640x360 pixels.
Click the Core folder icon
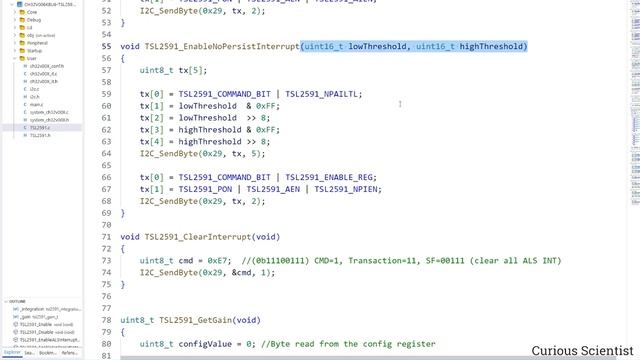pyautogui.click(x=22, y=12)
